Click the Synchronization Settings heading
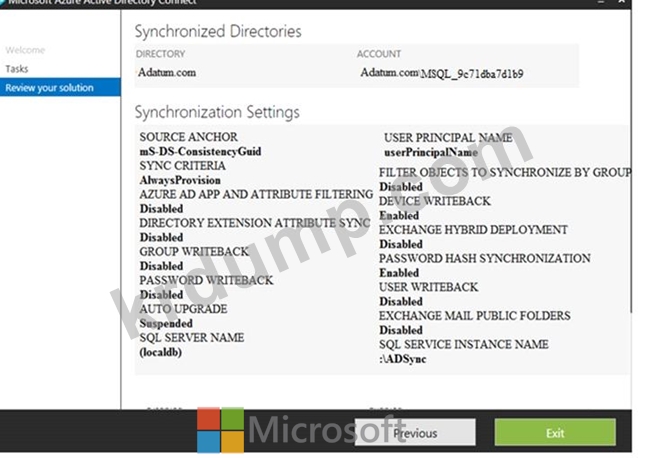Screen dimensions: 648x458 (217, 112)
